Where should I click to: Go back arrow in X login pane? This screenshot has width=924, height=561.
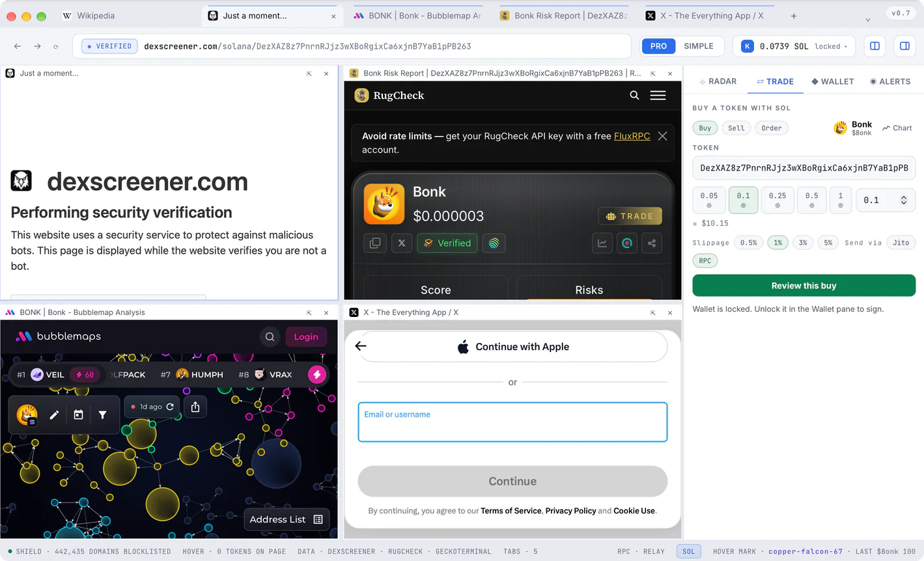[x=361, y=346]
